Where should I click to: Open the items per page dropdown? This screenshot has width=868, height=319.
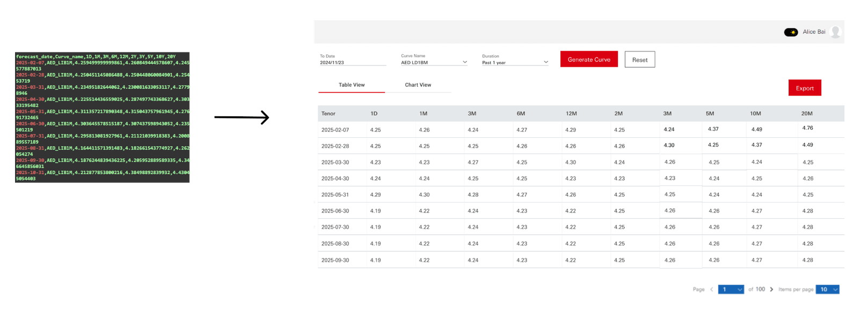tap(827, 290)
